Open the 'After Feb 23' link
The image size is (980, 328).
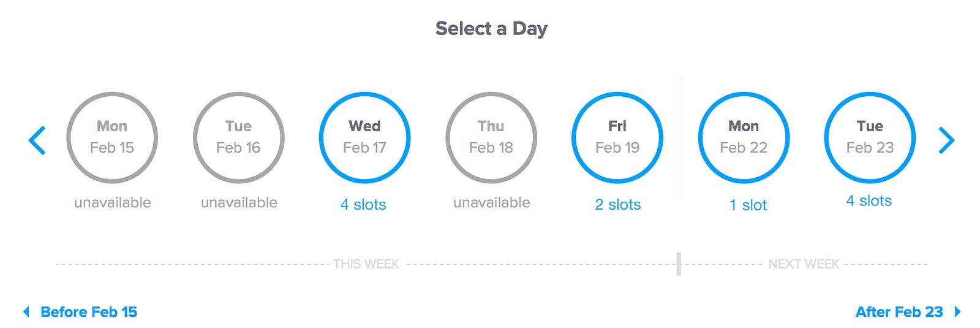(899, 311)
